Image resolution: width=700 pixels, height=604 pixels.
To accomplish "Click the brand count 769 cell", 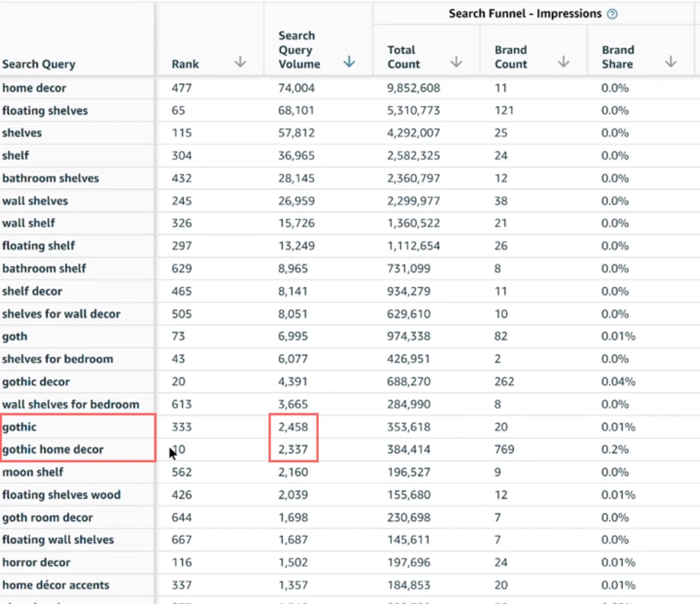I will click(x=504, y=450).
